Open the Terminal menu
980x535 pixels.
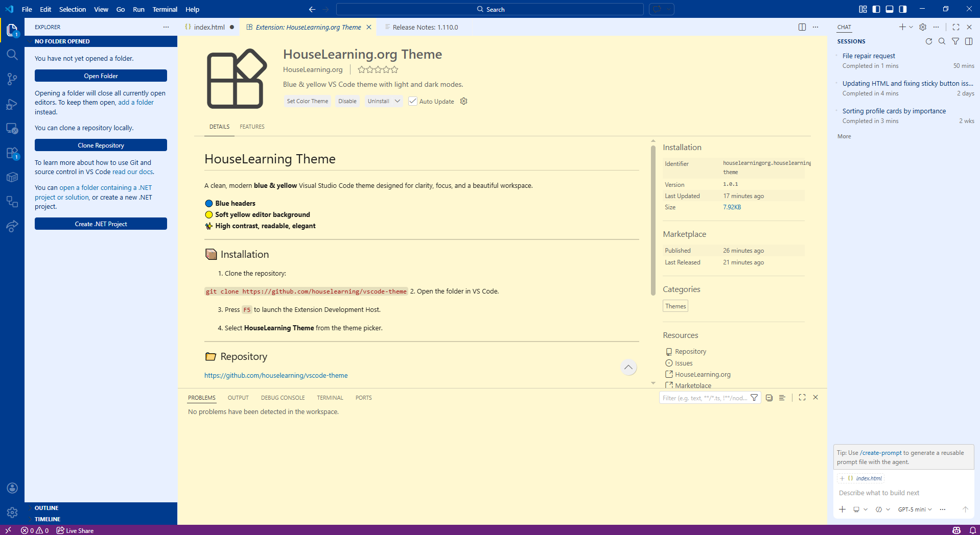click(x=165, y=9)
